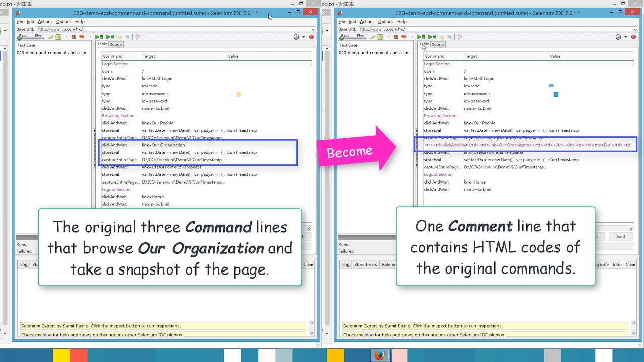
Task: Click Pause/Resume icon in right window toolbar
Action: point(442,37)
